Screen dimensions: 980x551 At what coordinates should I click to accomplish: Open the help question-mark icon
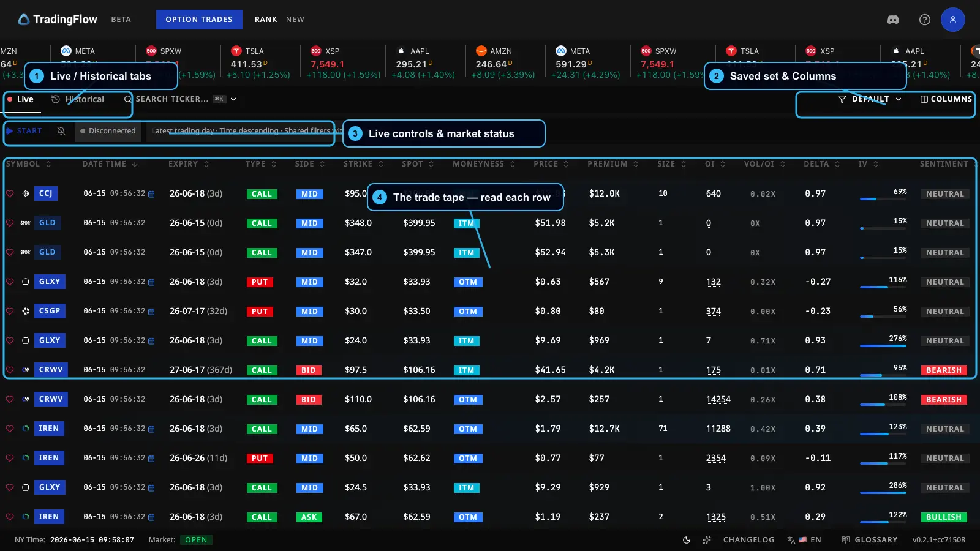click(x=925, y=20)
